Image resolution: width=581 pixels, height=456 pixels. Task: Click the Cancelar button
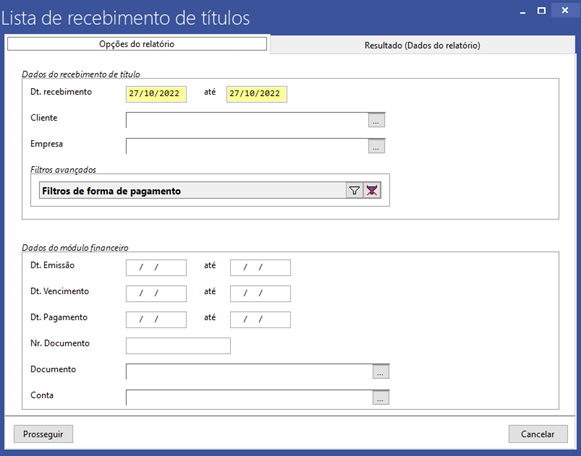538,434
